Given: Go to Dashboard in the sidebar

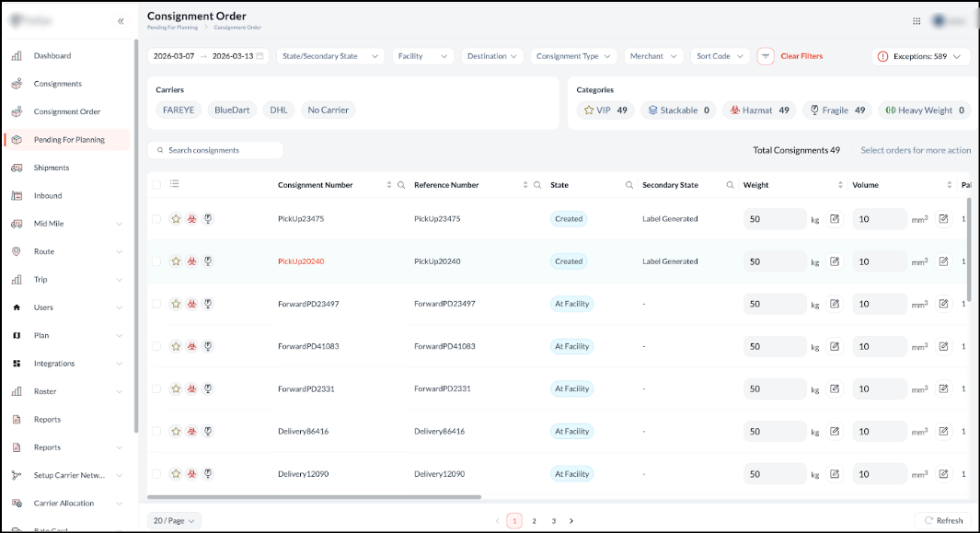Looking at the screenshot, I should tap(52, 56).
